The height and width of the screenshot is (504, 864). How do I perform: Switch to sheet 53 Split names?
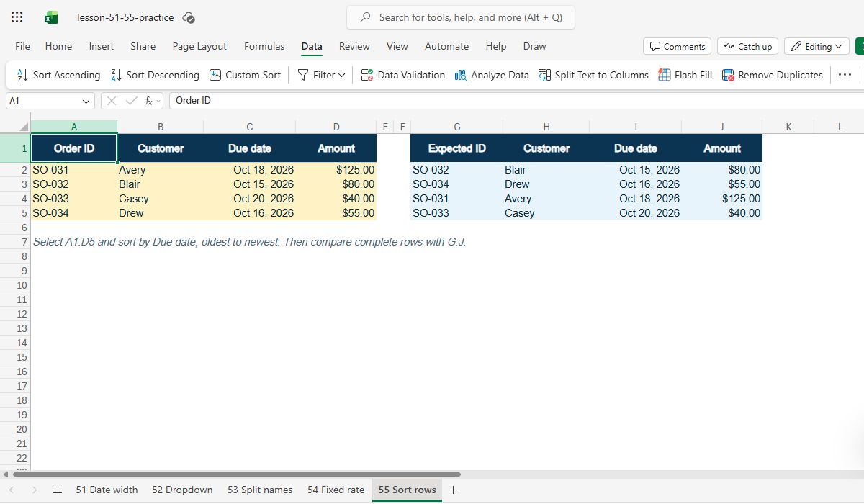[260, 490]
